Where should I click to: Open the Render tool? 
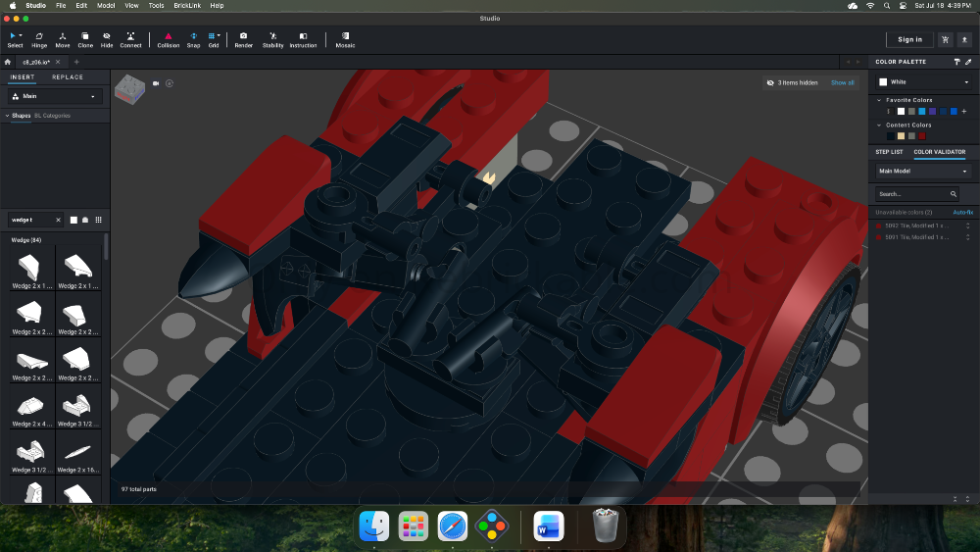click(x=243, y=40)
